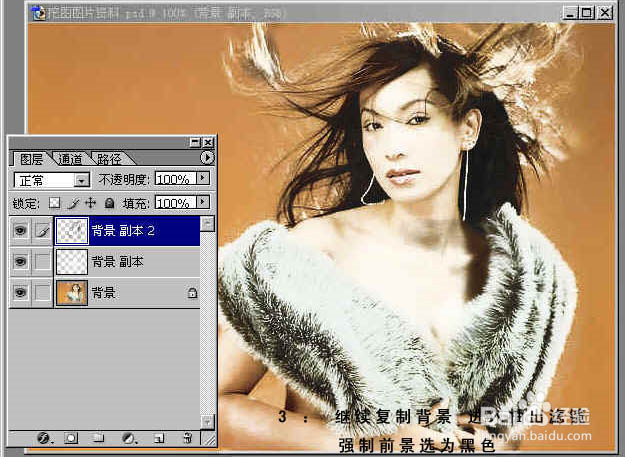Close the document window

pyautogui.click(x=605, y=13)
